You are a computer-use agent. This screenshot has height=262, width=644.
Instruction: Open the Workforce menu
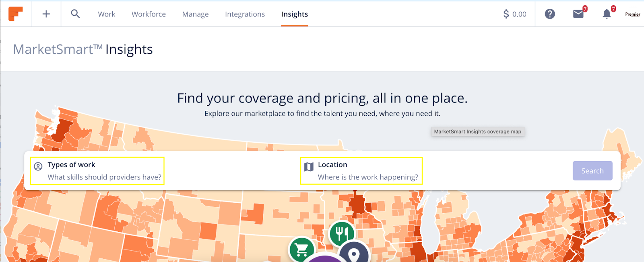(x=149, y=14)
